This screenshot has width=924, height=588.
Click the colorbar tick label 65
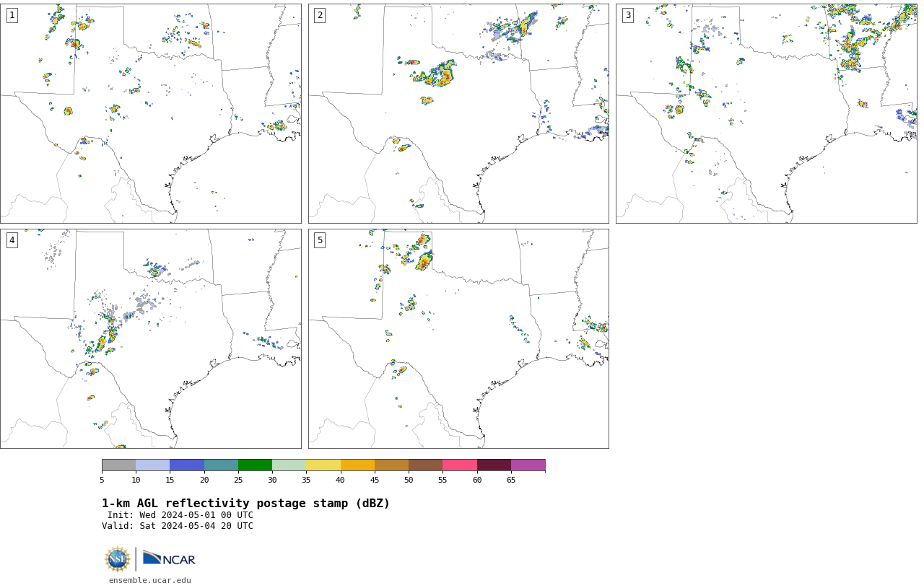[511, 480]
